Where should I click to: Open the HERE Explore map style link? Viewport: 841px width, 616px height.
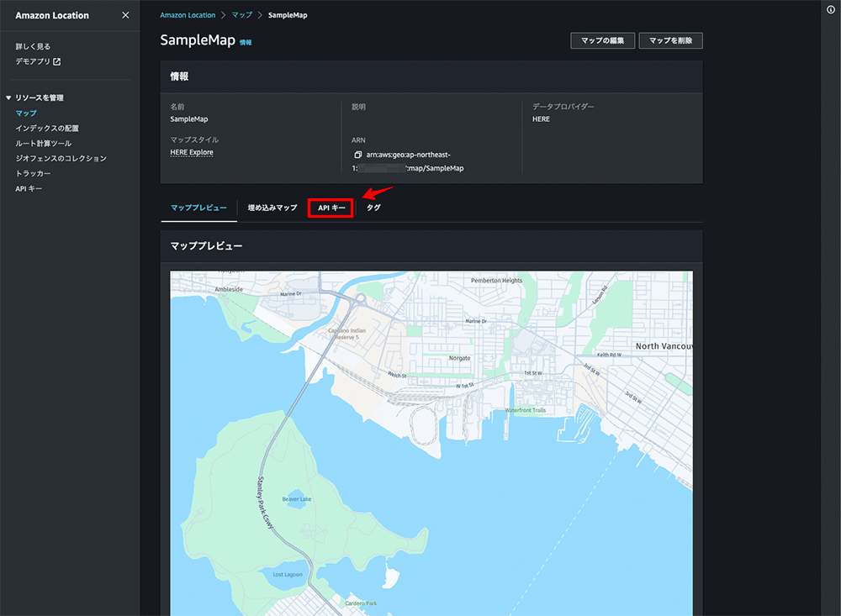pos(193,152)
